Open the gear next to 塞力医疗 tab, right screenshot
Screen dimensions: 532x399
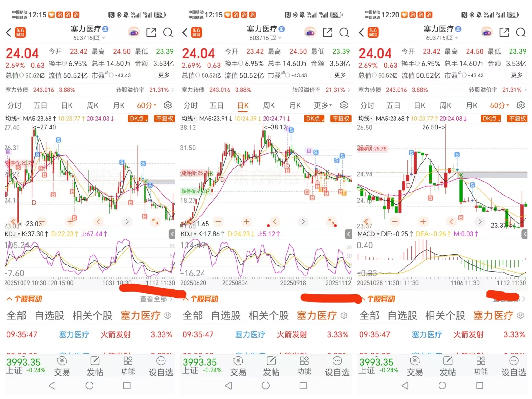click(x=520, y=315)
